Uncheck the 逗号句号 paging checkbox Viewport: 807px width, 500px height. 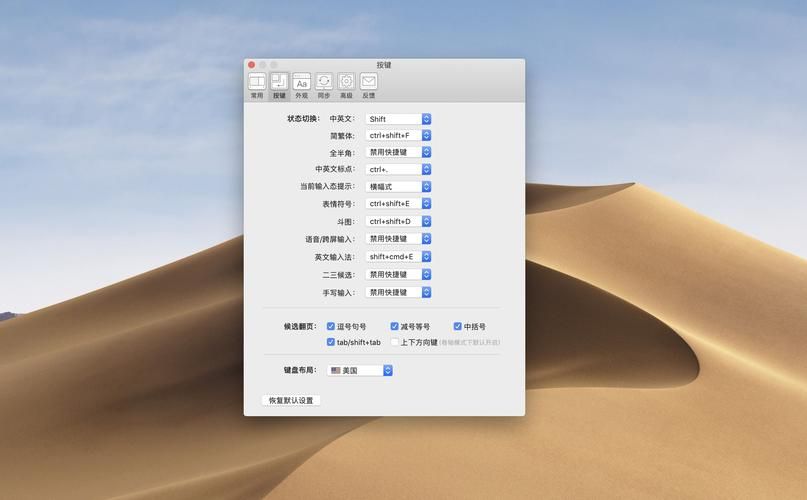[331, 326]
